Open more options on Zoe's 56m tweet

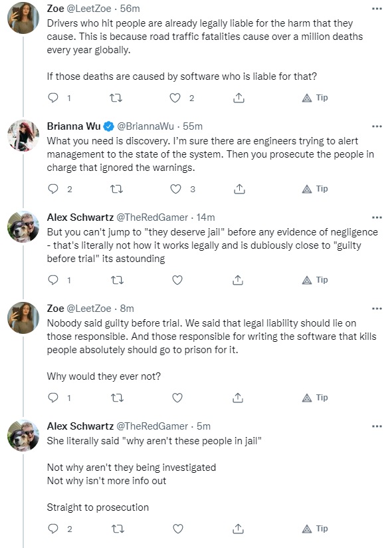[377, 9]
